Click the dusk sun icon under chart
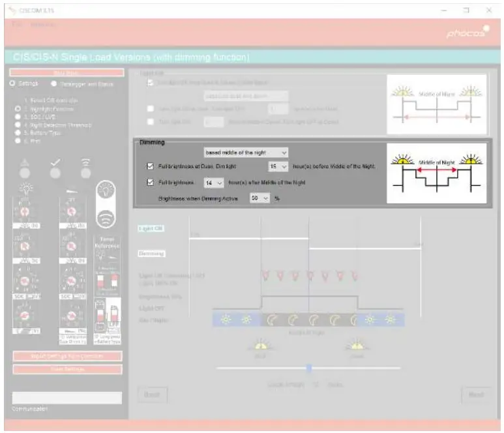This screenshot has width=504, height=433. coord(260,344)
